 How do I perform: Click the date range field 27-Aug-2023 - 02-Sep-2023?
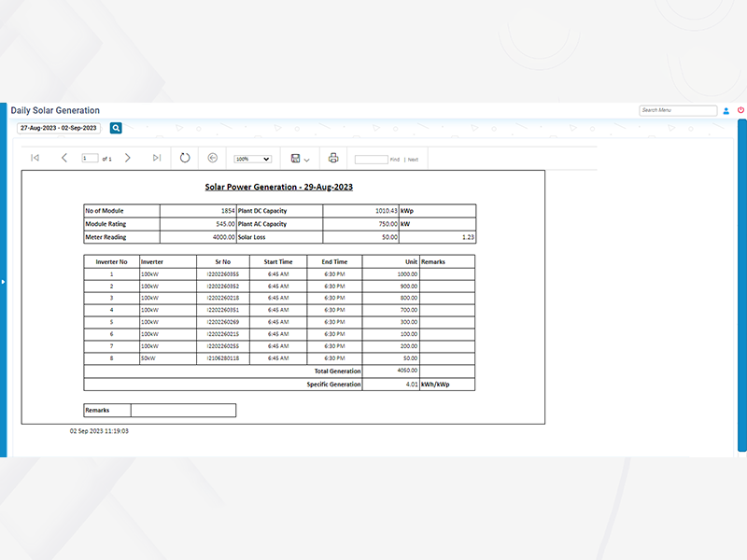pos(59,128)
